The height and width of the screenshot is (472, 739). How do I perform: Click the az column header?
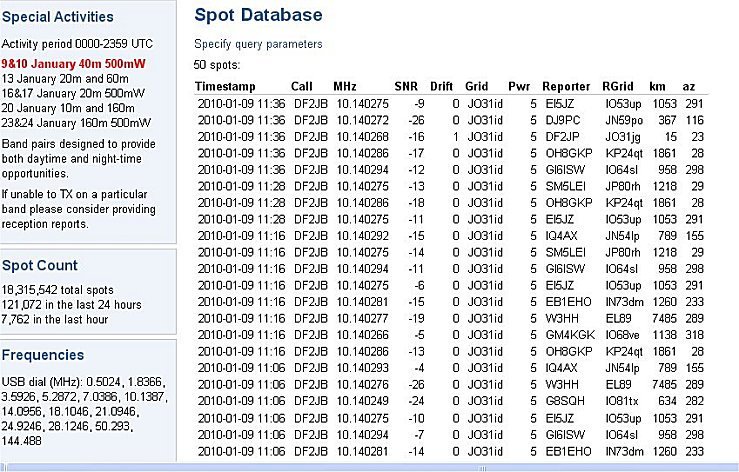(689, 87)
